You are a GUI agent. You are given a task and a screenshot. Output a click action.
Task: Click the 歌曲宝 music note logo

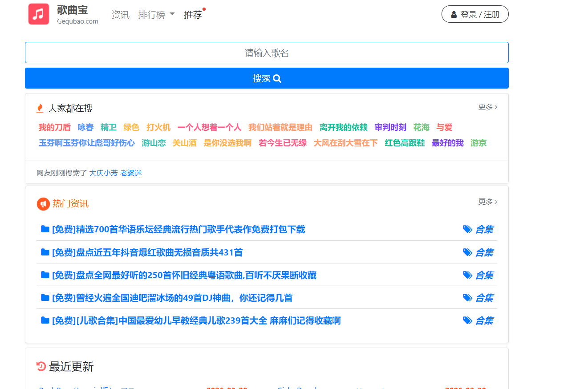(39, 14)
